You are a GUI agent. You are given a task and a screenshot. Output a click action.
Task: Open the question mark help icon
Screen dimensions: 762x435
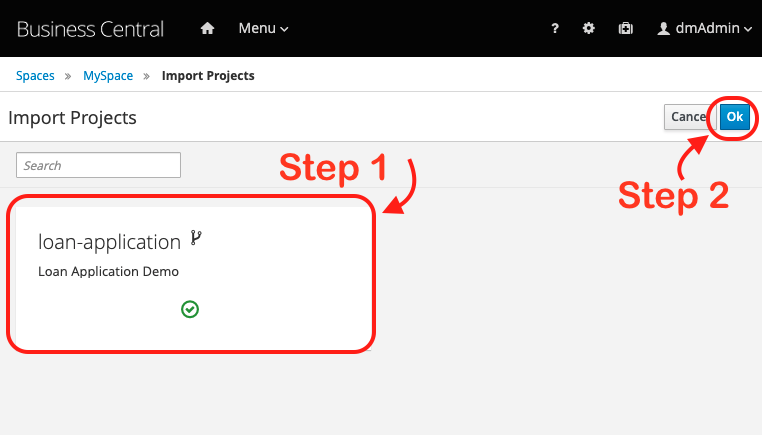click(x=555, y=29)
